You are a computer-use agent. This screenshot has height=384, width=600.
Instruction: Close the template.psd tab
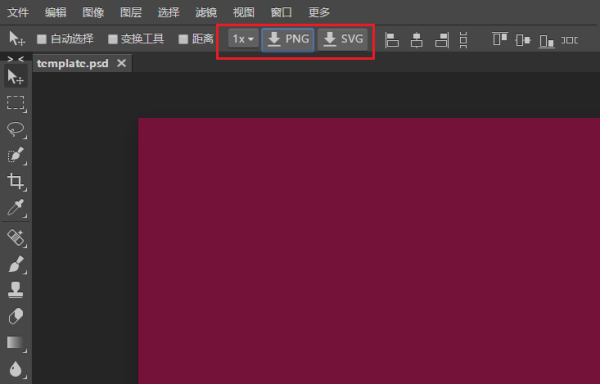click(x=121, y=63)
